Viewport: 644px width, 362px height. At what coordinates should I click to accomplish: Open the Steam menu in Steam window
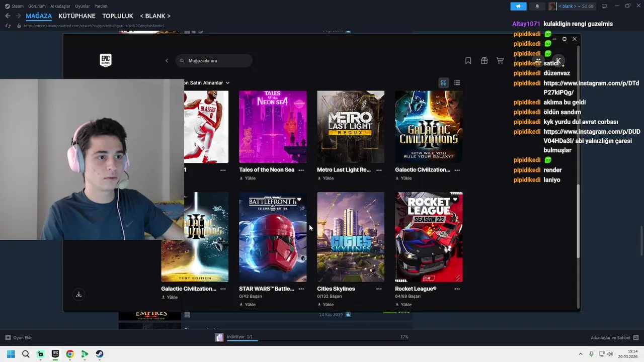click(14, 6)
